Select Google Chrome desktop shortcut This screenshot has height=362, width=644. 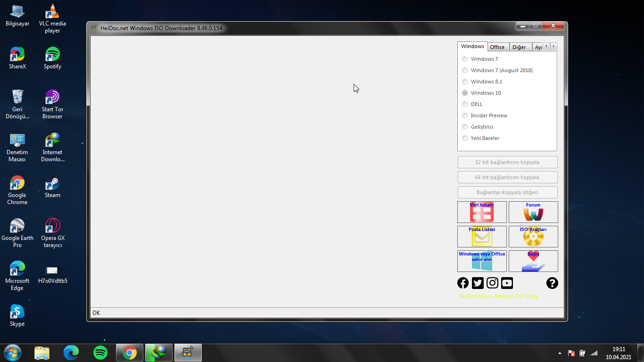tap(17, 190)
